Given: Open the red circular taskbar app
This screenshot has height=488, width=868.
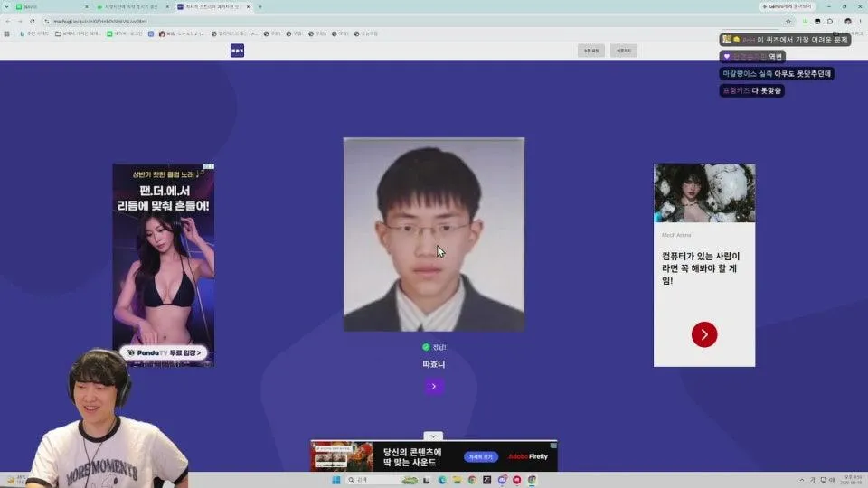Looking at the screenshot, I should click(x=517, y=480).
